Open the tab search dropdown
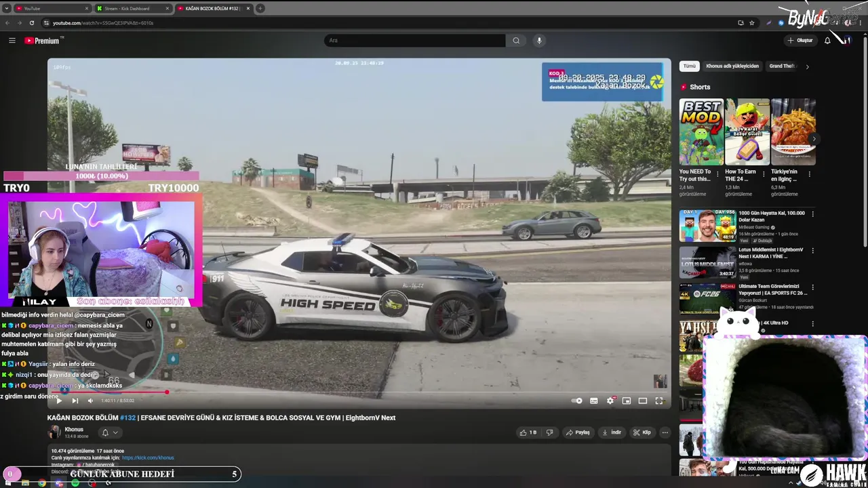The height and width of the screenshot is (488, 868). 6,9
